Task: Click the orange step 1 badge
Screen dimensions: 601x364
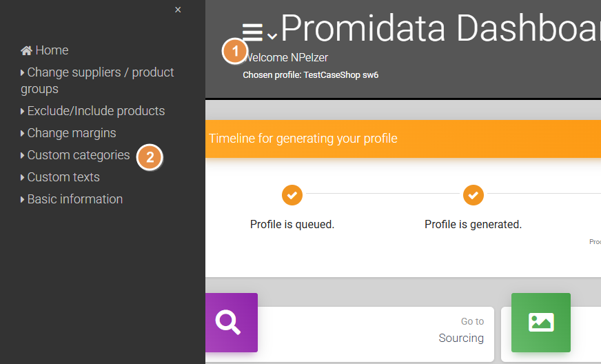Action: 234,51
